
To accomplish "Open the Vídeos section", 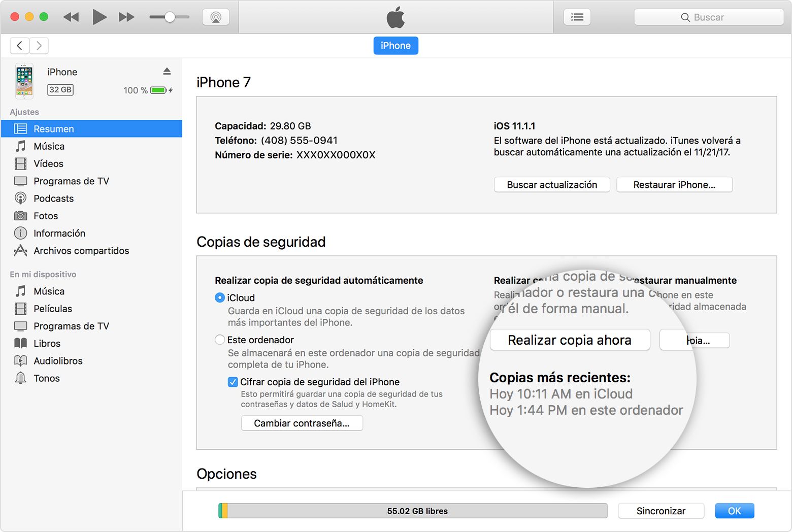I will pyautogui.click(x=91, y=163).
